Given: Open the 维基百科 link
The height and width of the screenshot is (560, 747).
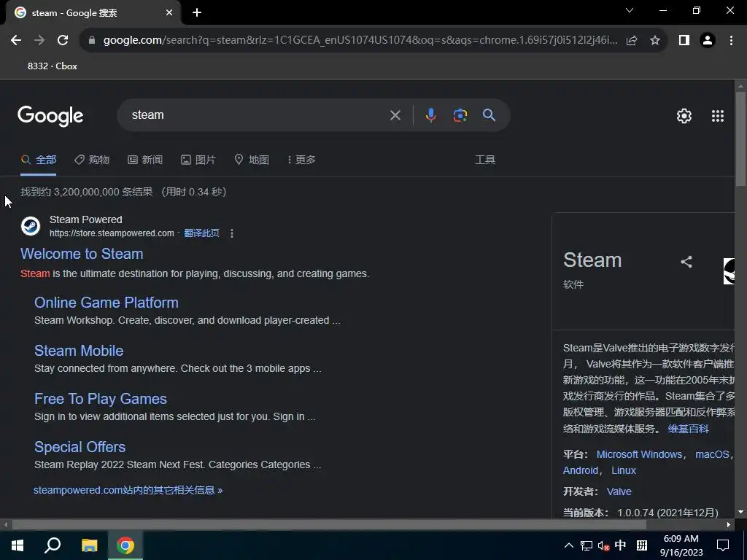Looking at the screenshot, I should pos(688,429).
